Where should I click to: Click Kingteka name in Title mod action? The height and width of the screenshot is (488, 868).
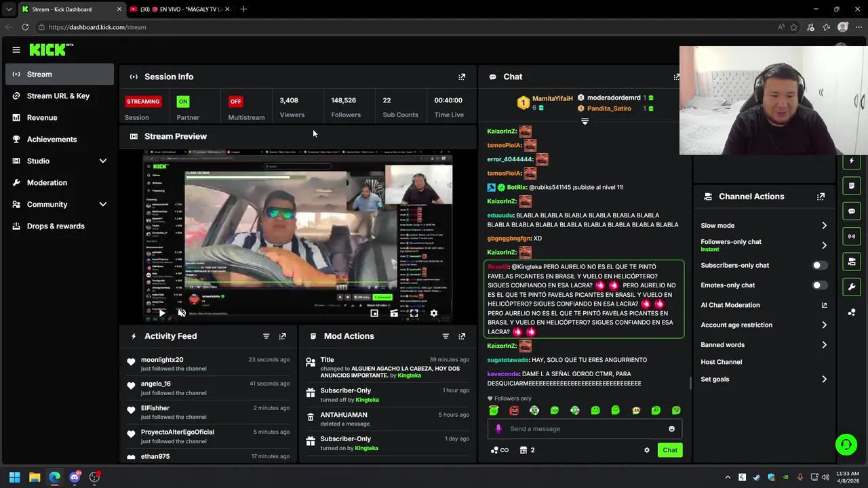pyautogui.click(x=409, y=375)
